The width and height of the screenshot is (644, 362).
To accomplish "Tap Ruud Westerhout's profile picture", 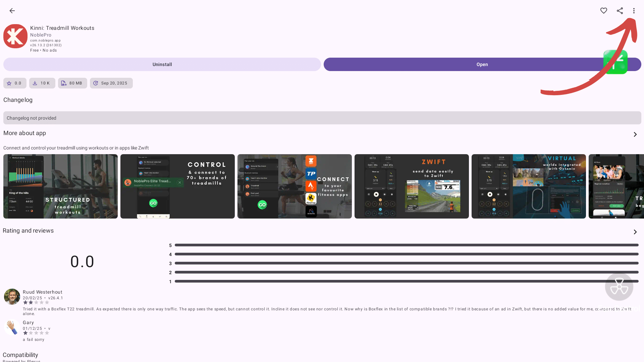I will [12, 297].
